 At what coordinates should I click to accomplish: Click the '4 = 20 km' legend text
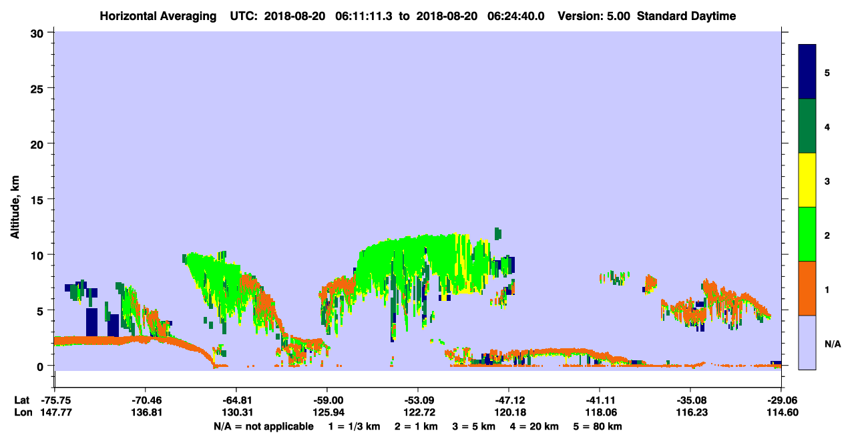click(534, 426)
